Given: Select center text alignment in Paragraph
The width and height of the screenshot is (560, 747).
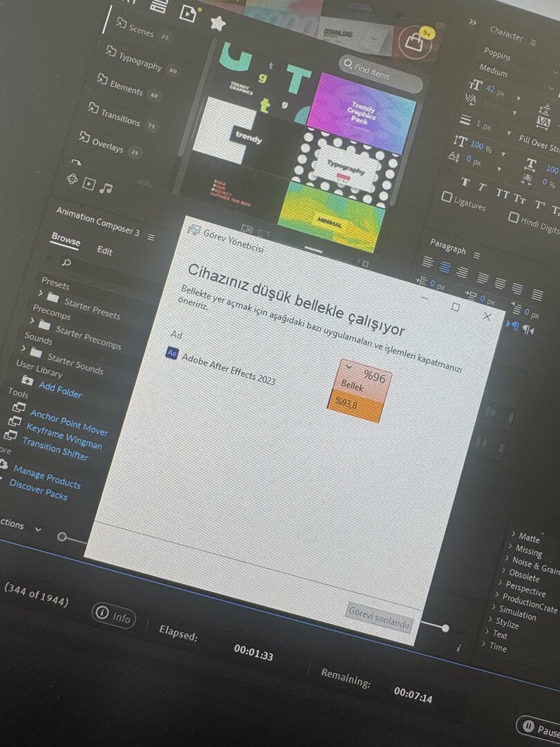Looking at the screenshot, I should coord(445,267).
